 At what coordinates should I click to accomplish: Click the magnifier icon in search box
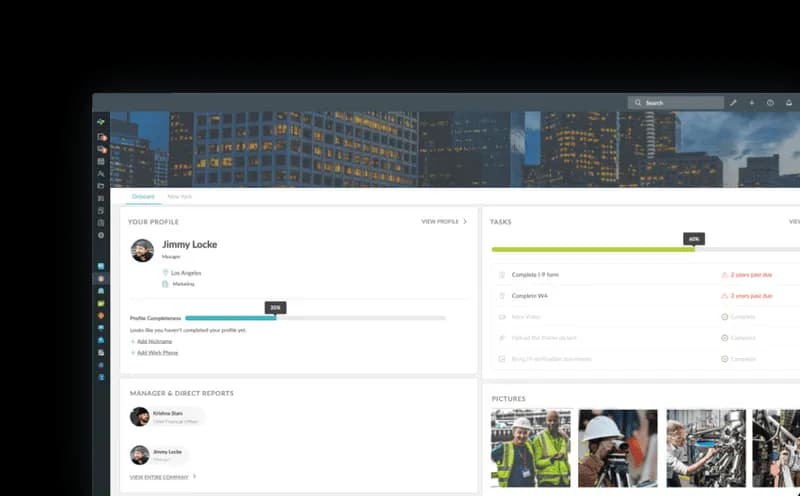click(x=638, y=103)
